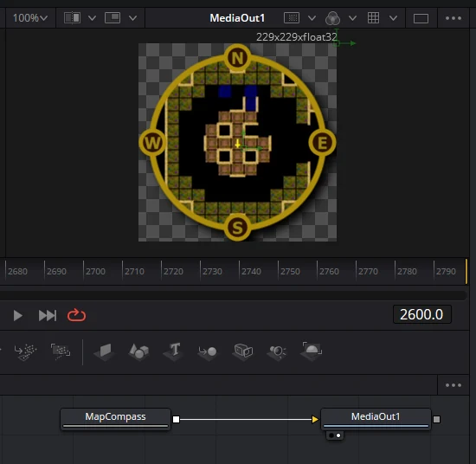Open the viewer three-dot options menu
This screenshot has width=476, height=464.
(x=453, y=18)
